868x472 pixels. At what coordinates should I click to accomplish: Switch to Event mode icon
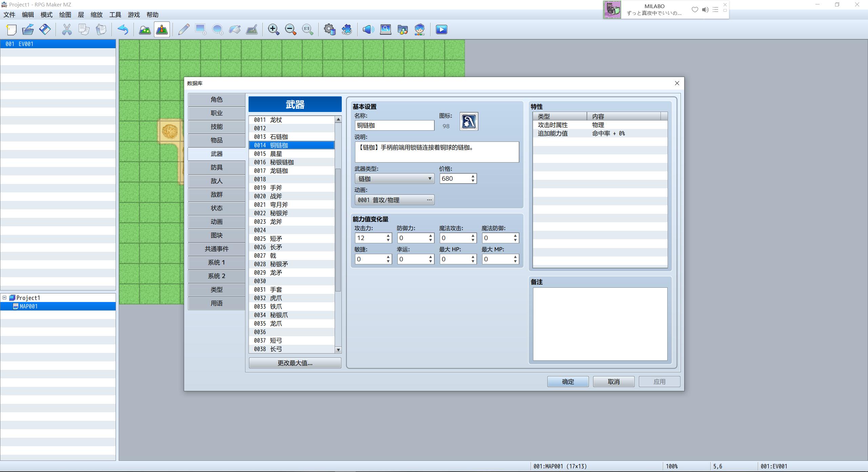point(162,30)
